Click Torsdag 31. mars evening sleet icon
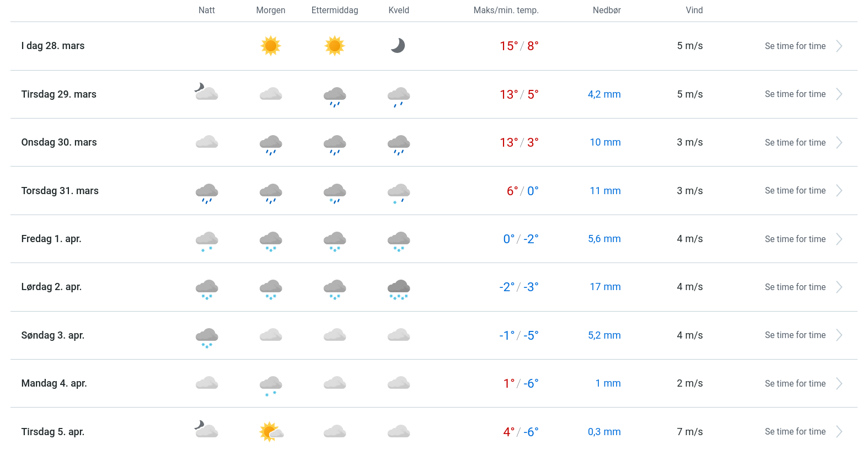 coord(399,192)
